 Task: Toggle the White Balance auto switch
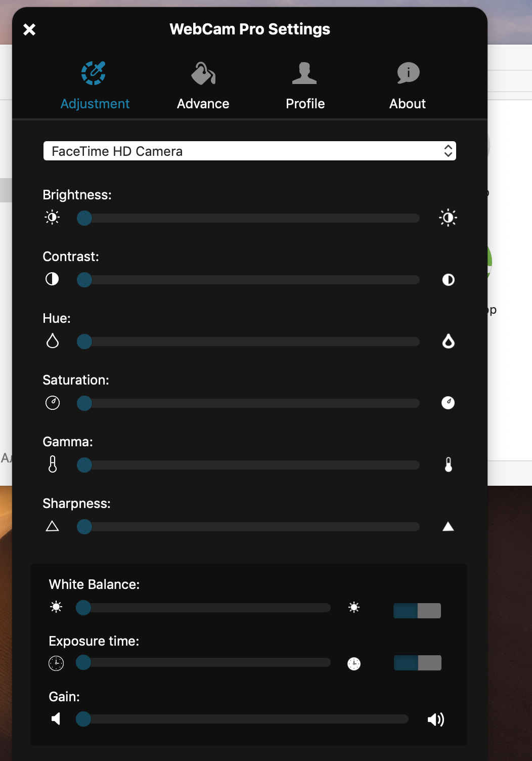tap(417, 611)
